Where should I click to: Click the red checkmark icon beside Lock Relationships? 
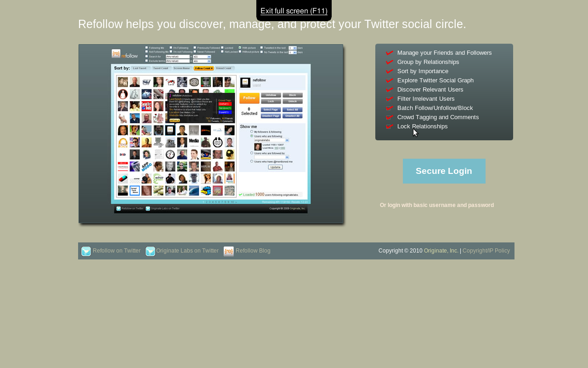click(x=390, y=126)
